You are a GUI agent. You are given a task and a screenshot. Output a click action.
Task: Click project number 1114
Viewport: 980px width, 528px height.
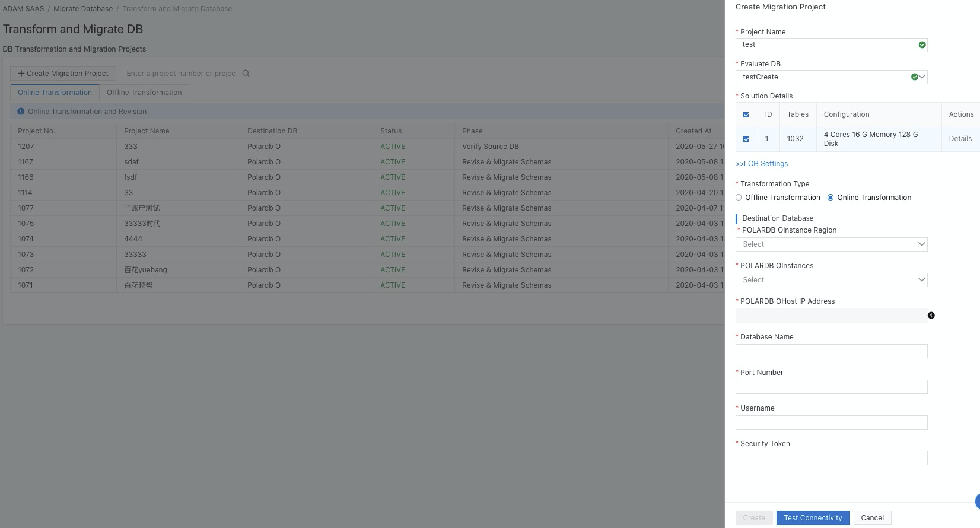(25, 193)
